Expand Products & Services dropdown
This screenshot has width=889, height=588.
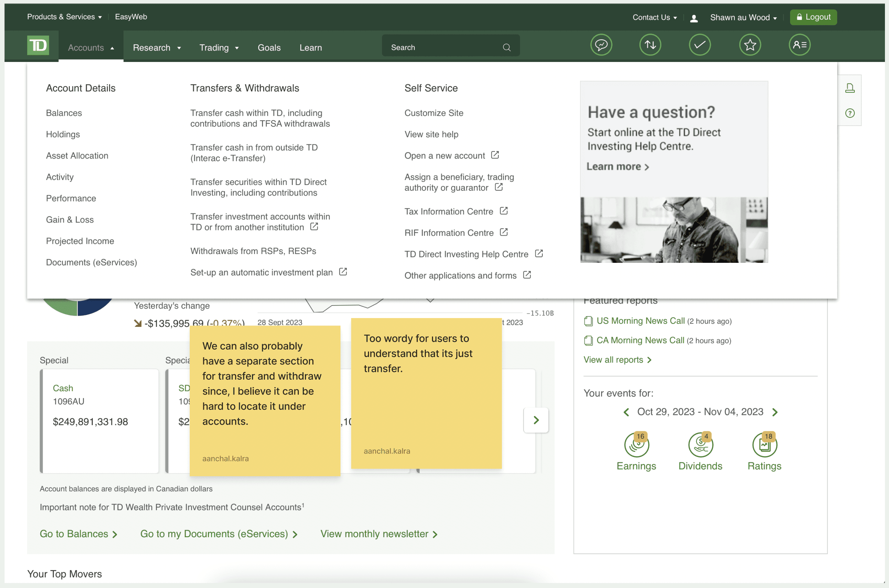tap(64, 17)
